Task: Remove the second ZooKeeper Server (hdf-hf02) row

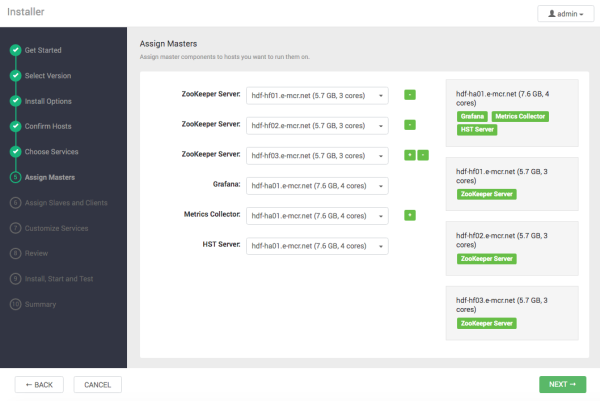Action: 410,125
